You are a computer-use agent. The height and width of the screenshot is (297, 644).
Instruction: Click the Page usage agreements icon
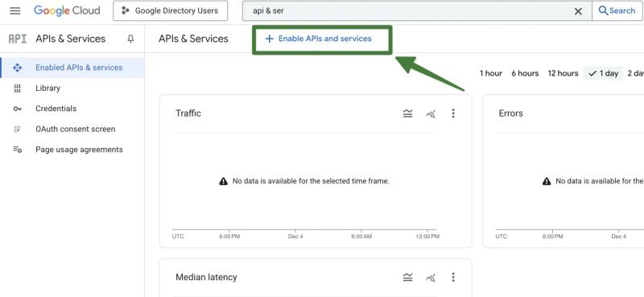[x=17, y=150]
